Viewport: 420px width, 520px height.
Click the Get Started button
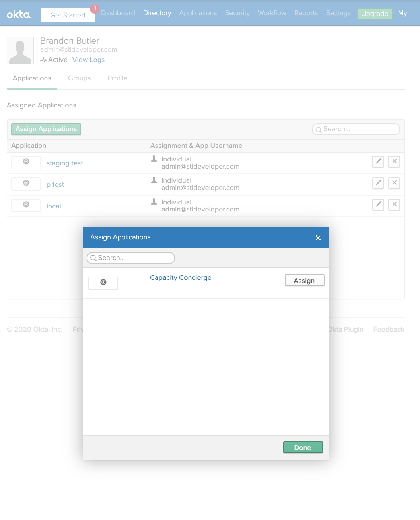point(68,15)
